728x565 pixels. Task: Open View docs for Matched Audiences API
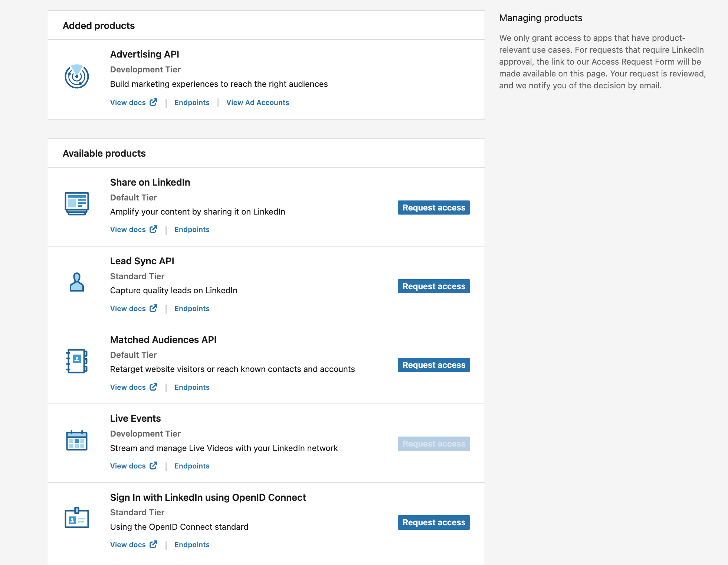[134, 387]
